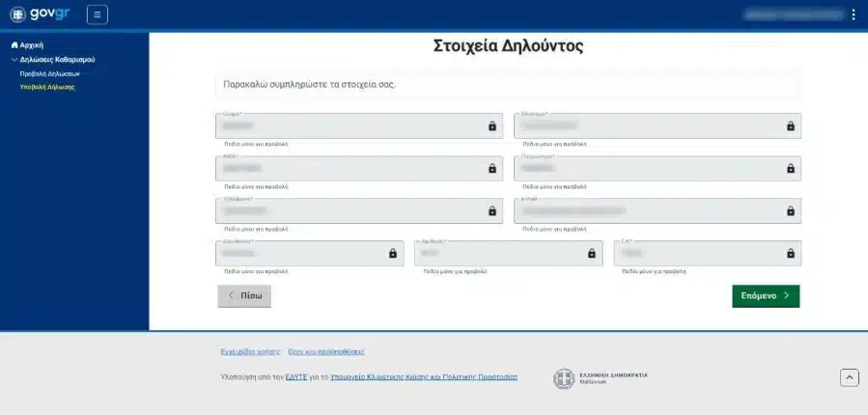The image size is (868, 415).
Task: Go to Αρχική from the sidebar
Action: coord(32,45)
